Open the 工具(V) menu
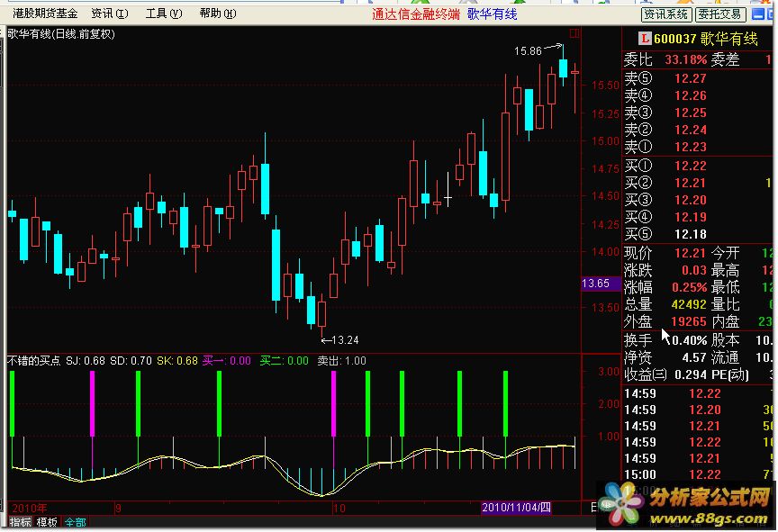The image size is (778, 532). point(164,14)
